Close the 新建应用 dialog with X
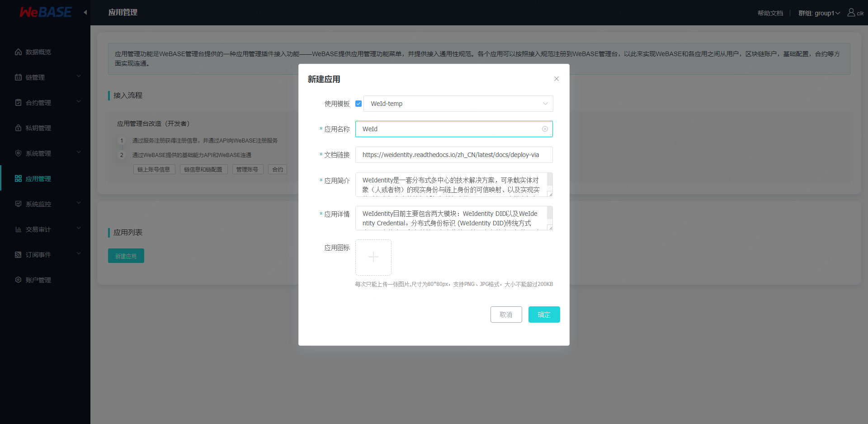868x424 pixels. (557, 79)
